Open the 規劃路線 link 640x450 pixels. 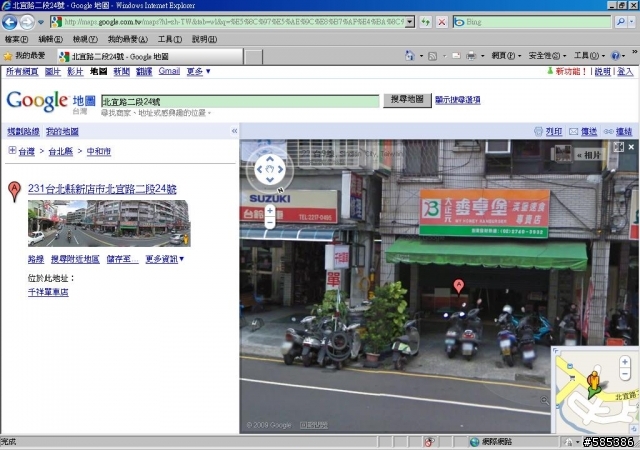(23, 131)
